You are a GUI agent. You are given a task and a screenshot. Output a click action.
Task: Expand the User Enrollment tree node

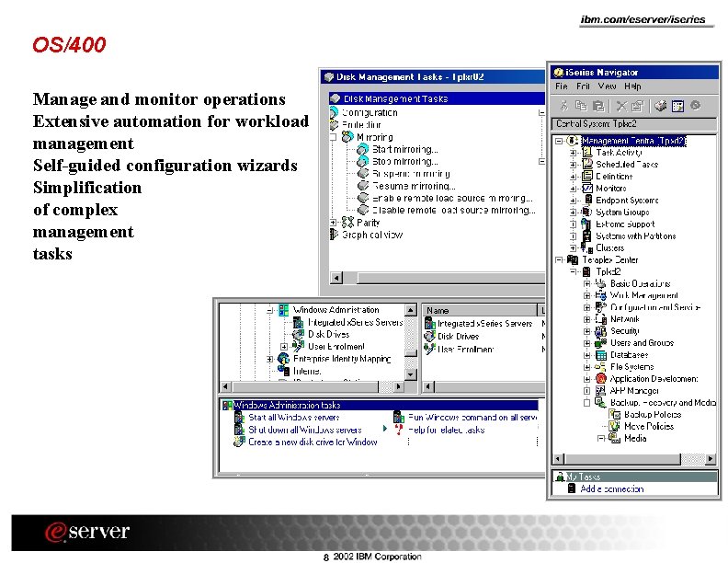click(x=284, y=347)
